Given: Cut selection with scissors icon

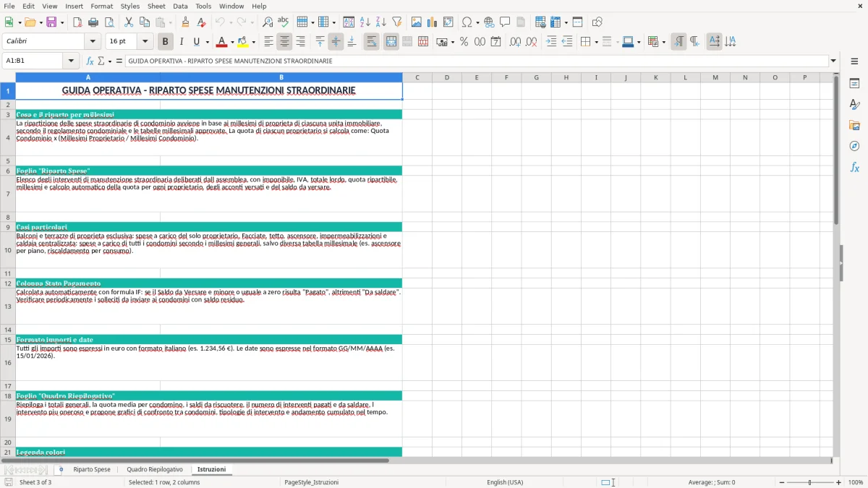Looking at the screenshot, I should click(x=129, y=22).
